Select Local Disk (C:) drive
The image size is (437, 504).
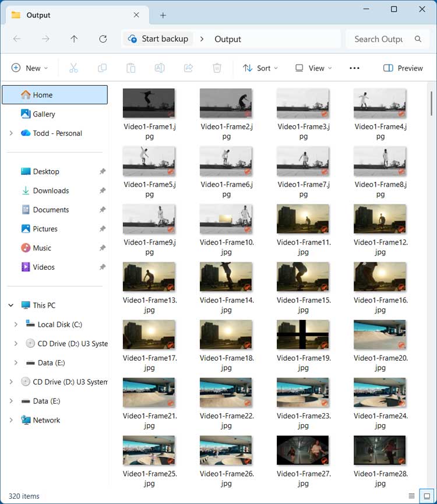pyautogui.click(x=60, y=325)
